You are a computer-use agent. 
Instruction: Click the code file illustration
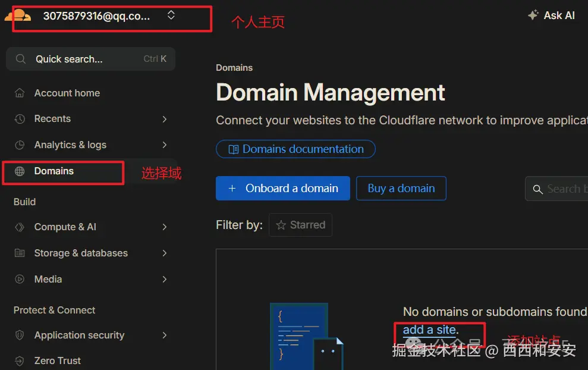pos(307,336)
